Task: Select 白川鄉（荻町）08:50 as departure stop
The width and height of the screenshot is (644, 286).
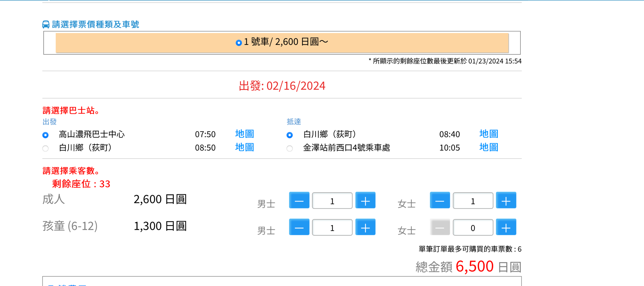Action: pos(46,148)
